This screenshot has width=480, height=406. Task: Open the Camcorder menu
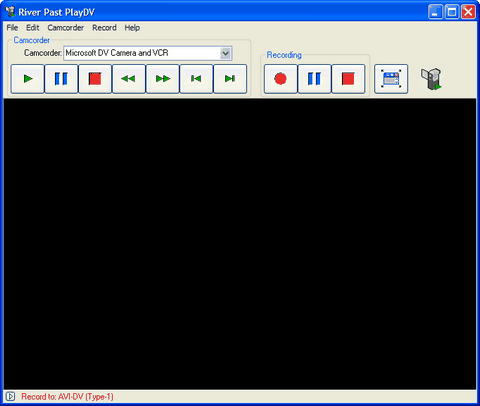[x=66, y=28]
